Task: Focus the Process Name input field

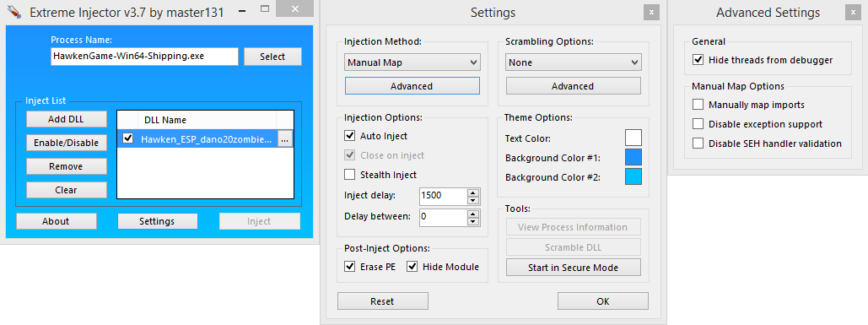Action: click(144, 57)
